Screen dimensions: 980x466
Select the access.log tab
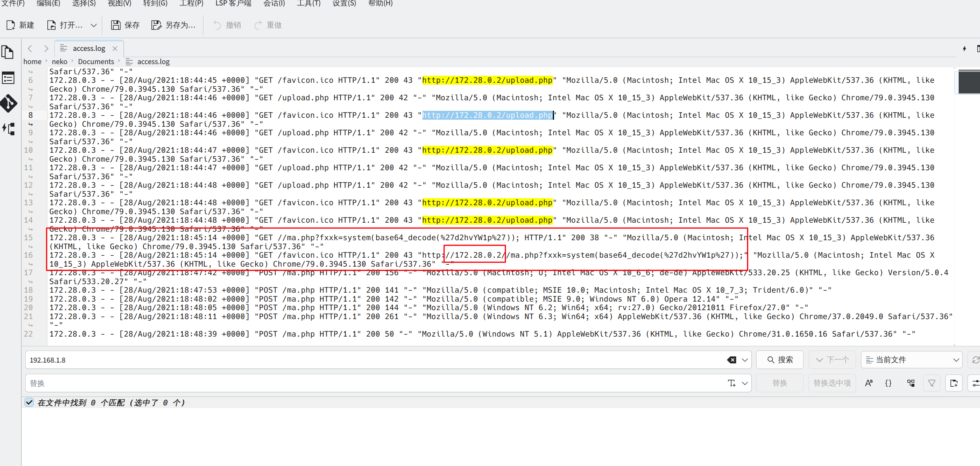pyautogui.click(x=89, y=49)
